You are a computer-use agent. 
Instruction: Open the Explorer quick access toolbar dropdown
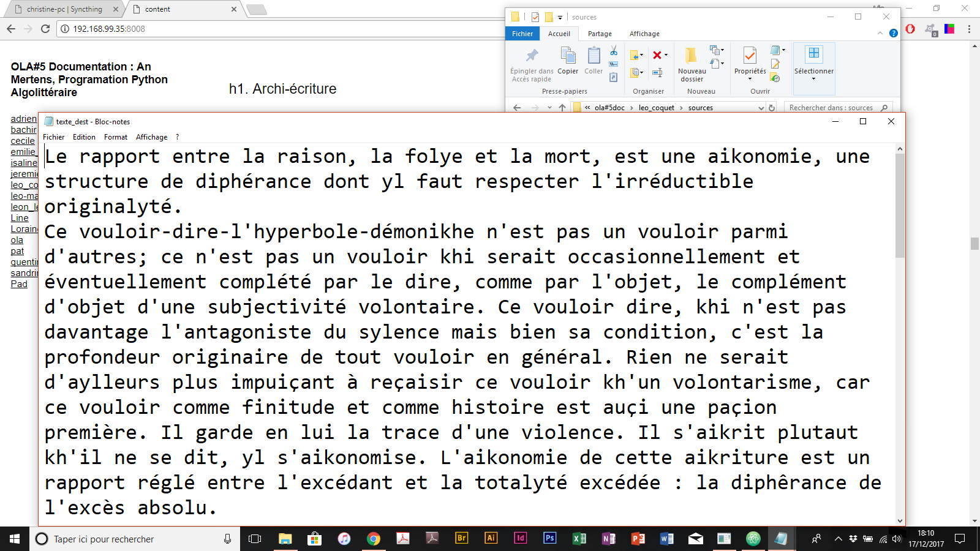coord(560,17)
